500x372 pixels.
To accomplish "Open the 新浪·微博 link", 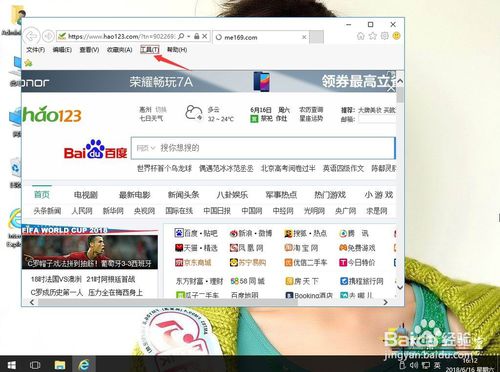I will point(251,233).
